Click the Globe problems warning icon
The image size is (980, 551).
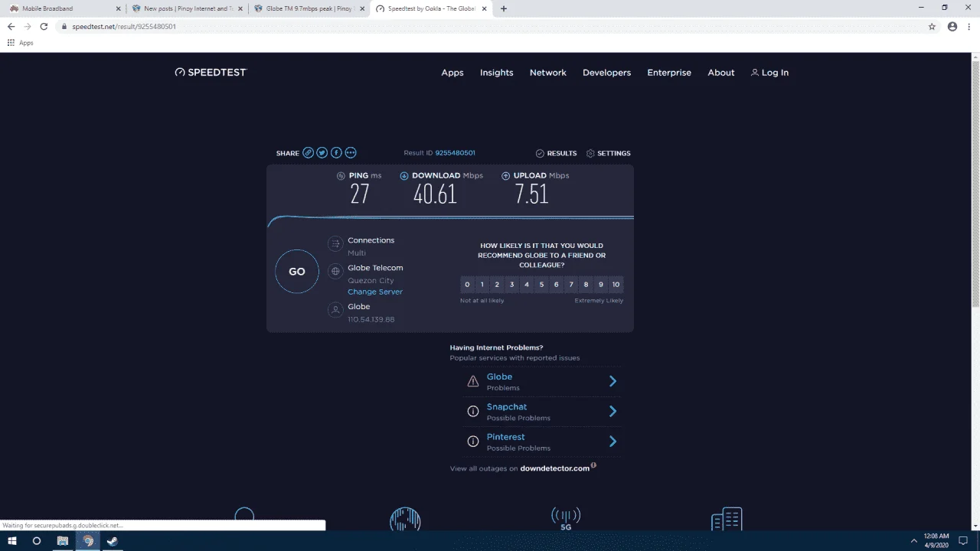[473, 381]
